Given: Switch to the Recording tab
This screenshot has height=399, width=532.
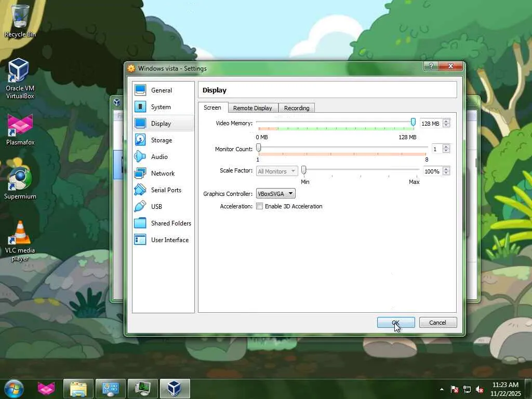Looking at the screenshot, I should coord(297,108).
